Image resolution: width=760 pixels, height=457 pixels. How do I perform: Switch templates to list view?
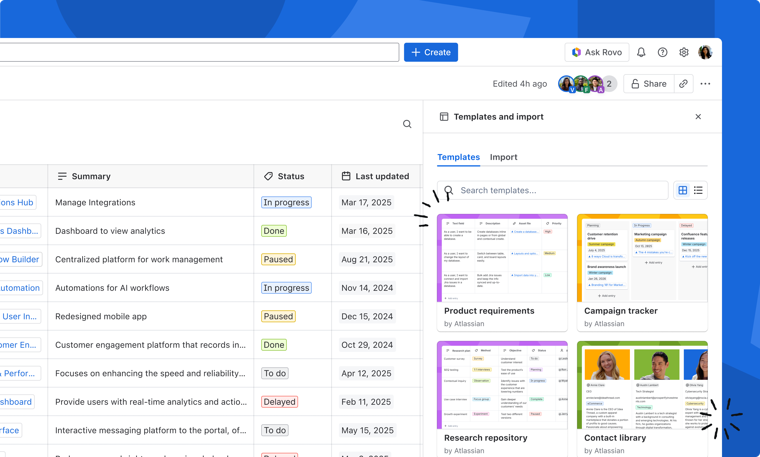(698, 190)
